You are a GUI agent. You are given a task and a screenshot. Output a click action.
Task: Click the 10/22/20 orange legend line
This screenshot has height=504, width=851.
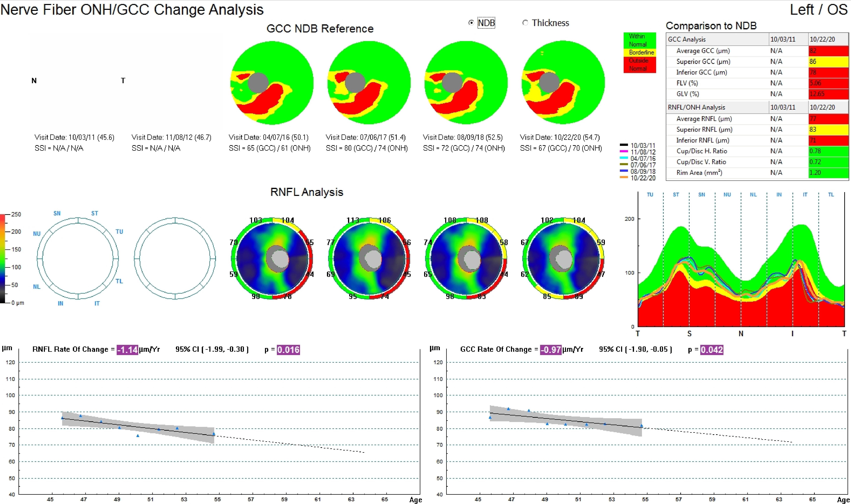[624, 177]
